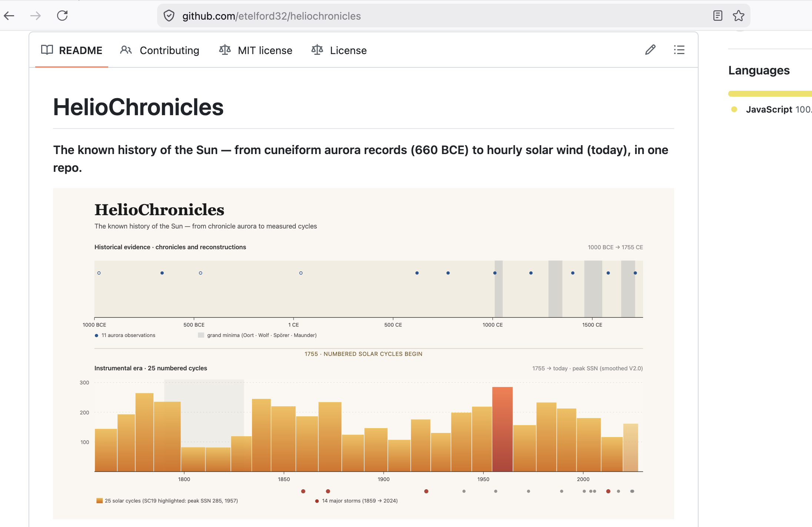Image resolution: width=812 pixels, height=527 pixels.
Task: Click the browser back arrow
Action: pos(9,16)
